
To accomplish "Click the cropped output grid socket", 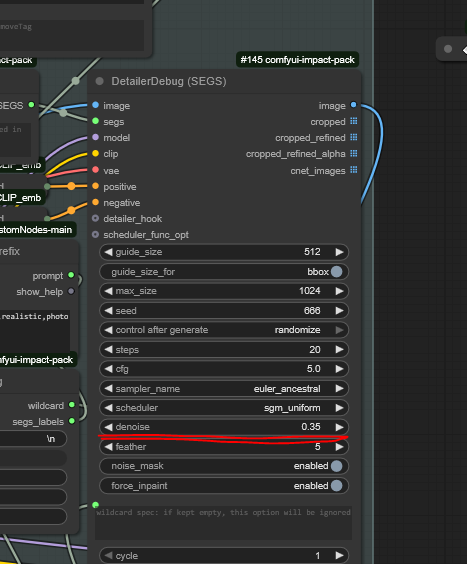I will pyautogui.click(x=354, y=121).
